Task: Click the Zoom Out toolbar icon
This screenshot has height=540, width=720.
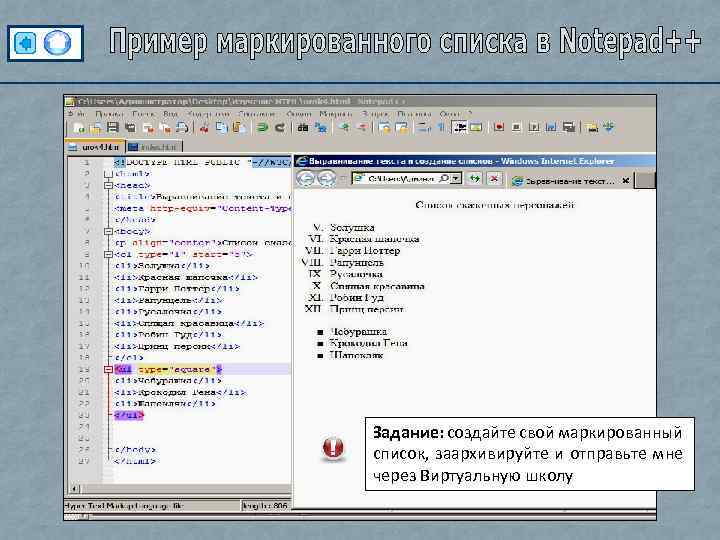Action: 362,127
